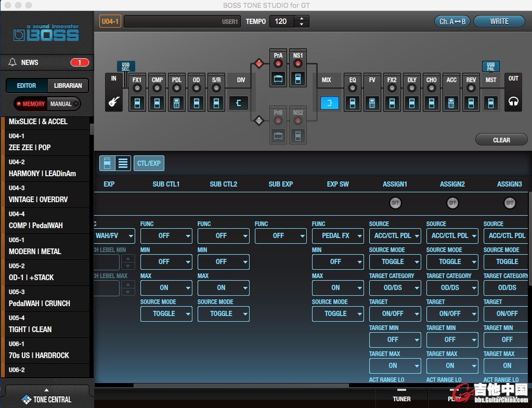Image resolution: width=532 pixels, height=408 pixels.
Task: Select the NS2 noise suppressor icon
Action: pyautogui.click(x=298, y=136)
